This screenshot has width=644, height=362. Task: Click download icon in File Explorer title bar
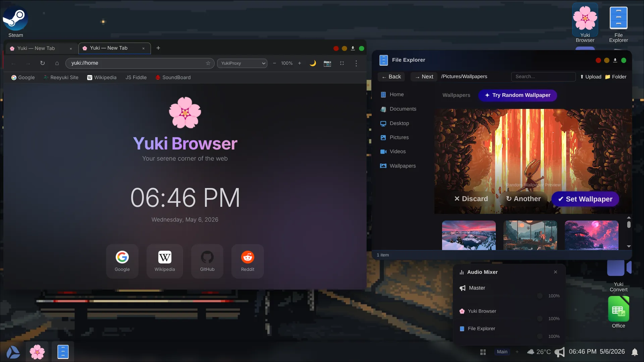pos(615,60)
